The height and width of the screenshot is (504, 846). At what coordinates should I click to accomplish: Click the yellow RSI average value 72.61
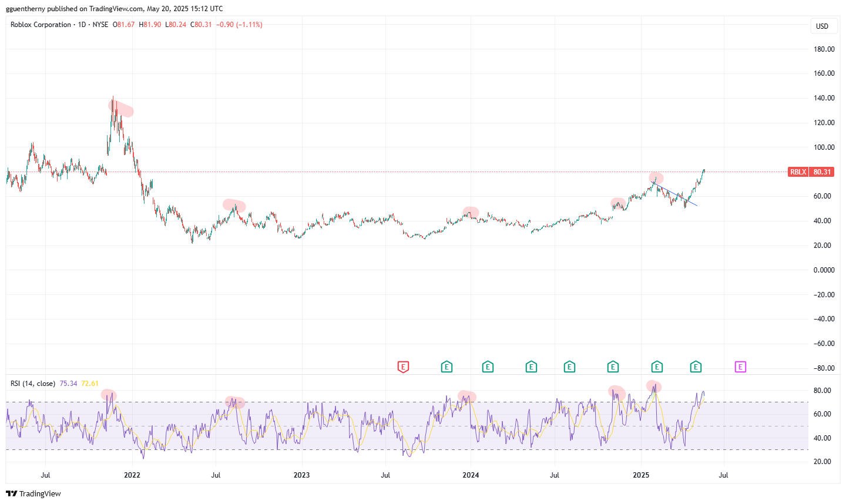pyautogui.click(x=90, y=384)
